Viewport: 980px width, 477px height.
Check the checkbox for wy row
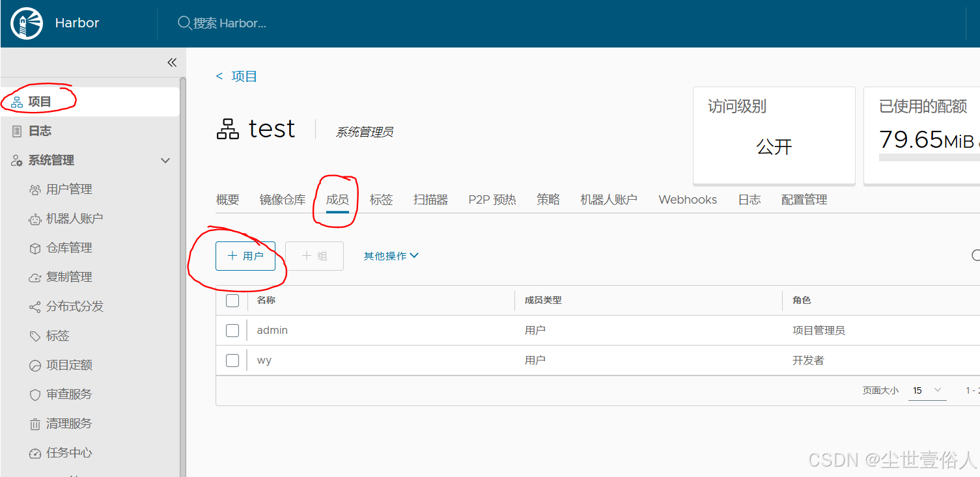[232, 361]
